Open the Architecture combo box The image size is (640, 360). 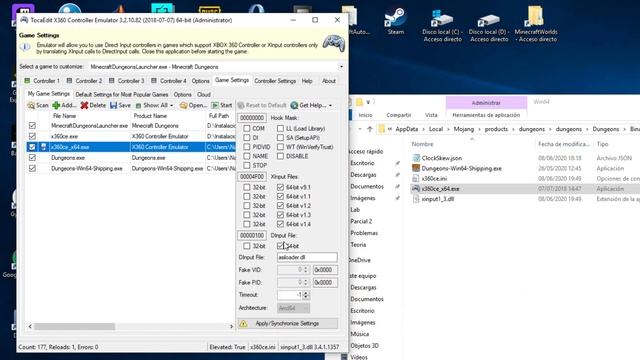tap(293, 308)
